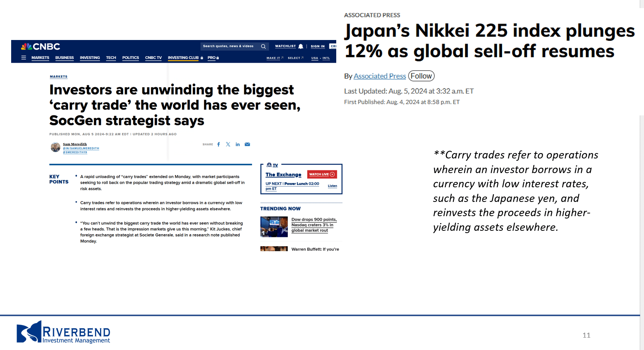Open the Dow drops 900 points thumbnail

[274, 227]
